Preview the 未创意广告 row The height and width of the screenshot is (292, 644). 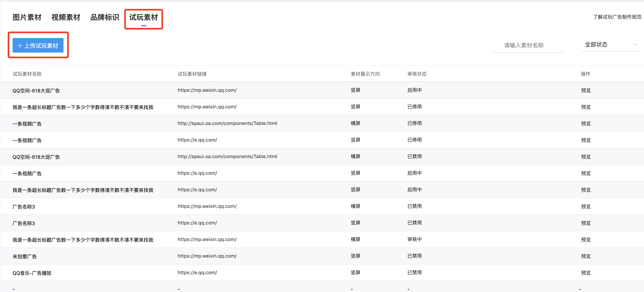(586, 256)
